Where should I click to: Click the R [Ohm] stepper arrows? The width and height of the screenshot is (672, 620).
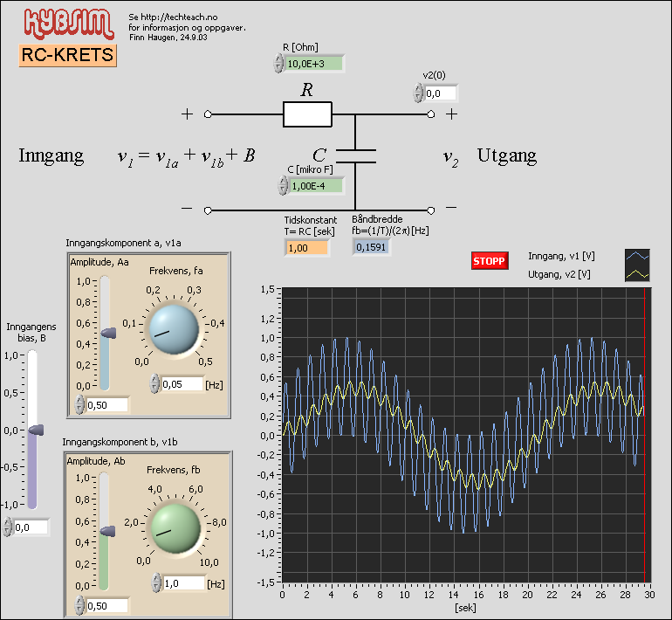click(279, 64)
